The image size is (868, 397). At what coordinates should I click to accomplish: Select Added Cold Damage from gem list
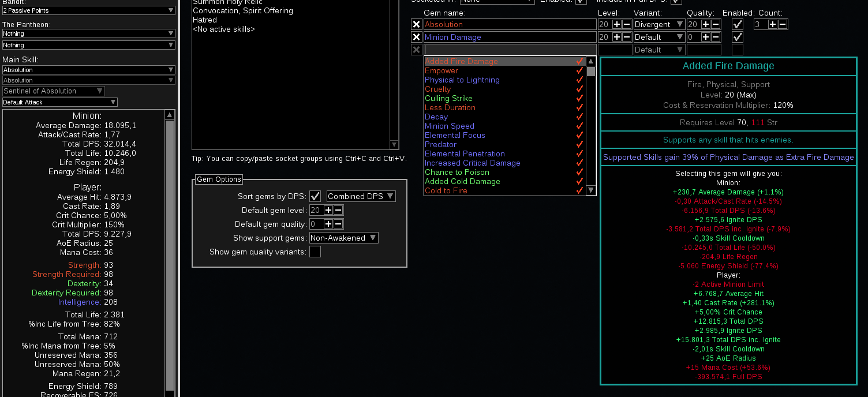pos(505,181)
